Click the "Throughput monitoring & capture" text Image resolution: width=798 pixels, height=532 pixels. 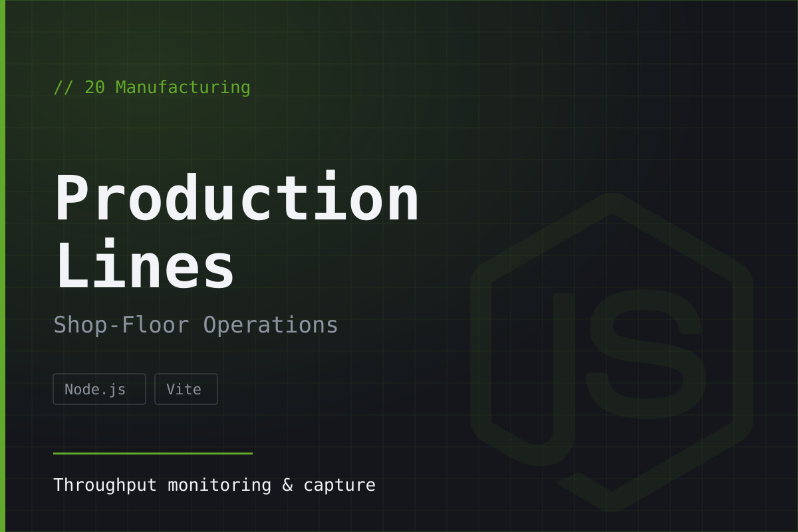[x=214, y=485]
